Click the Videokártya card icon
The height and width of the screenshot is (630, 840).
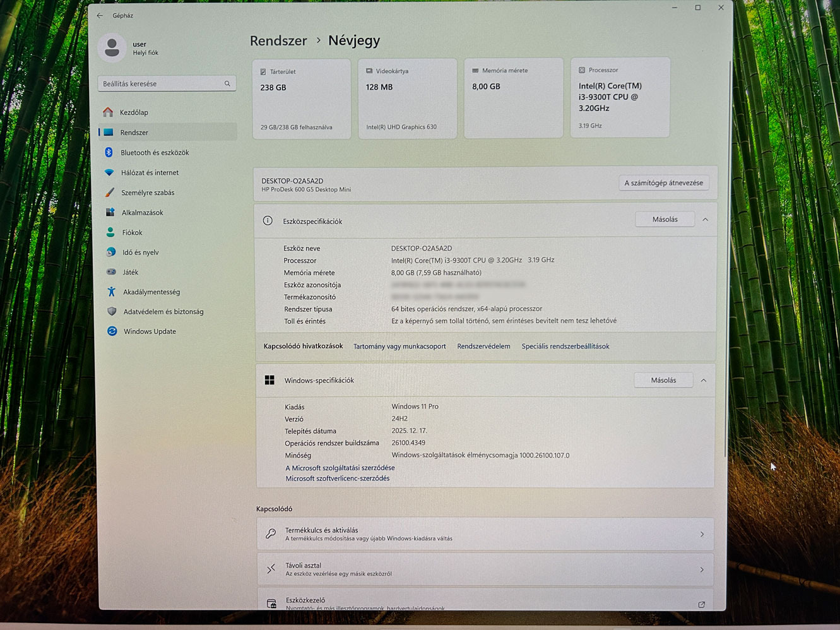(x=369, y=71)
